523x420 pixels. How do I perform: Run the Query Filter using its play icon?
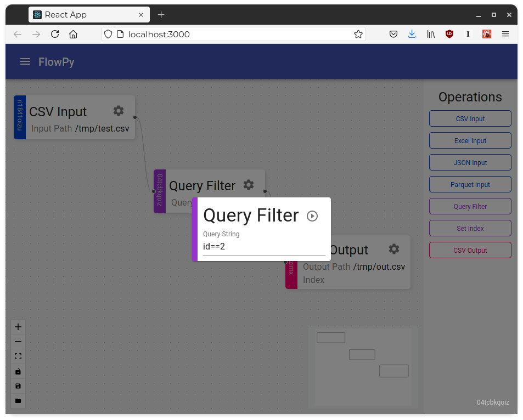click(x=312, y=216)
